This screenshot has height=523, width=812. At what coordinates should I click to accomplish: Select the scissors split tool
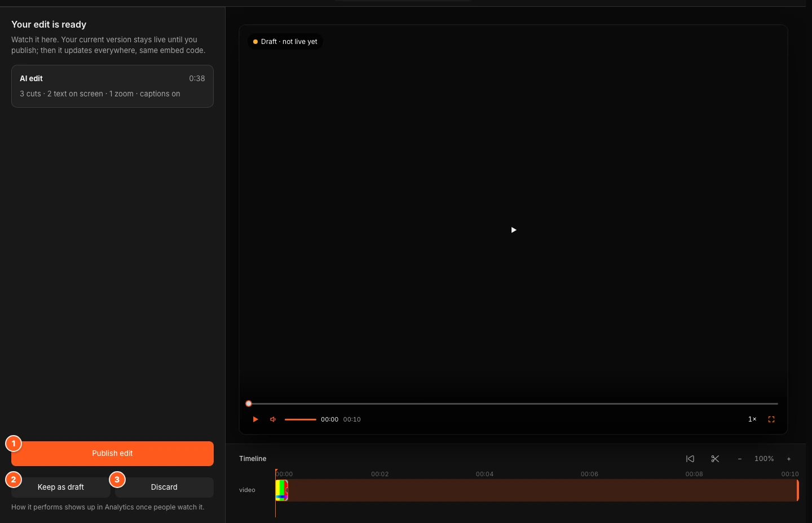[x=715, y=459]
